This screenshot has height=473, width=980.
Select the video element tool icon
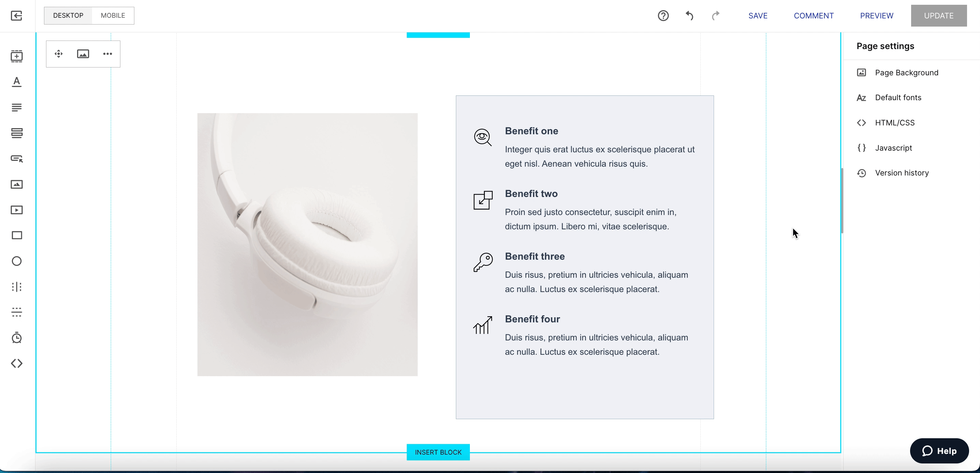tap(17, 210)
